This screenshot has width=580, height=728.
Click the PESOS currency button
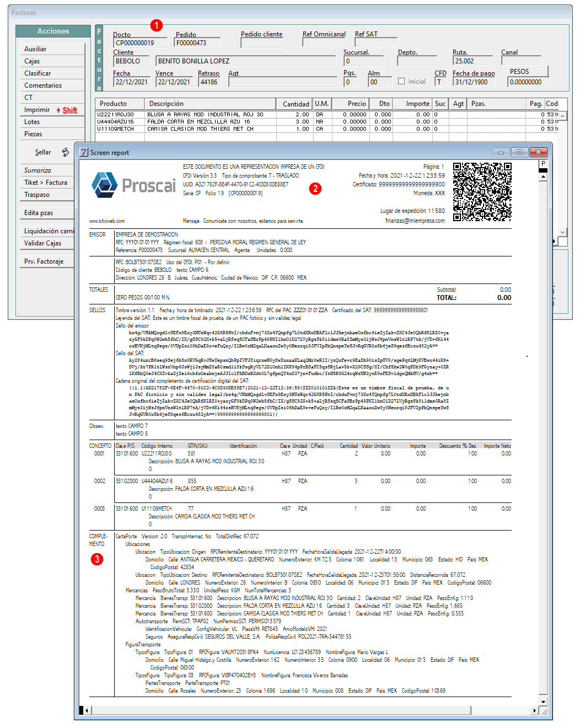tap(527, 72)
